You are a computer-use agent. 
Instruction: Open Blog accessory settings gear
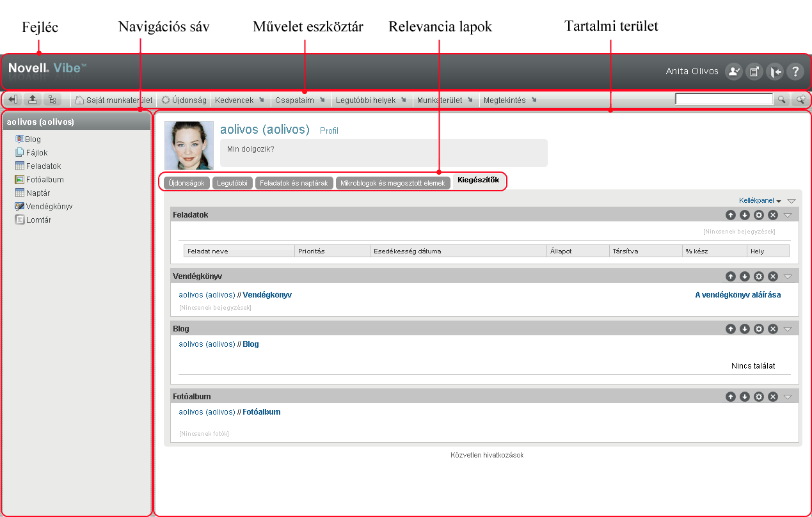(759, 329)
